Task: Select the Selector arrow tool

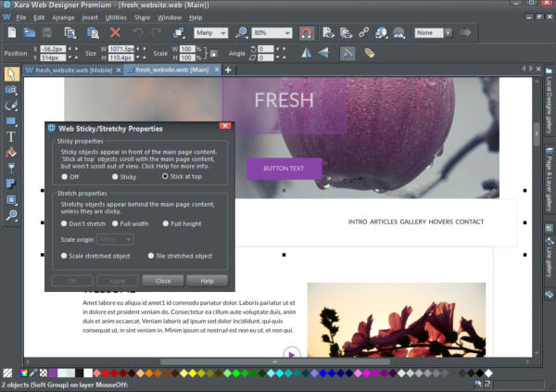Action: [x=11, y=74]
